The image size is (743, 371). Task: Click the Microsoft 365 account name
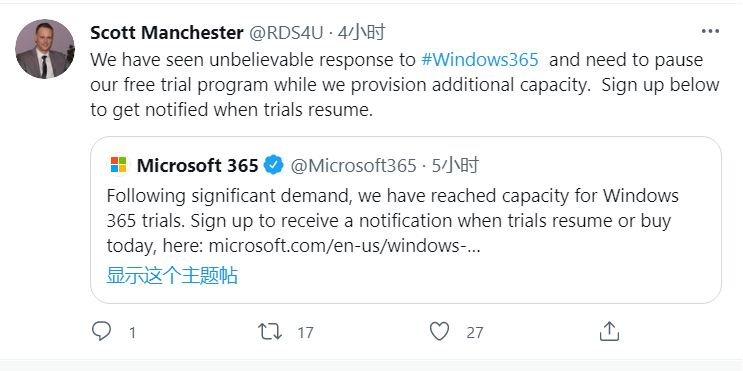point(198,165)
